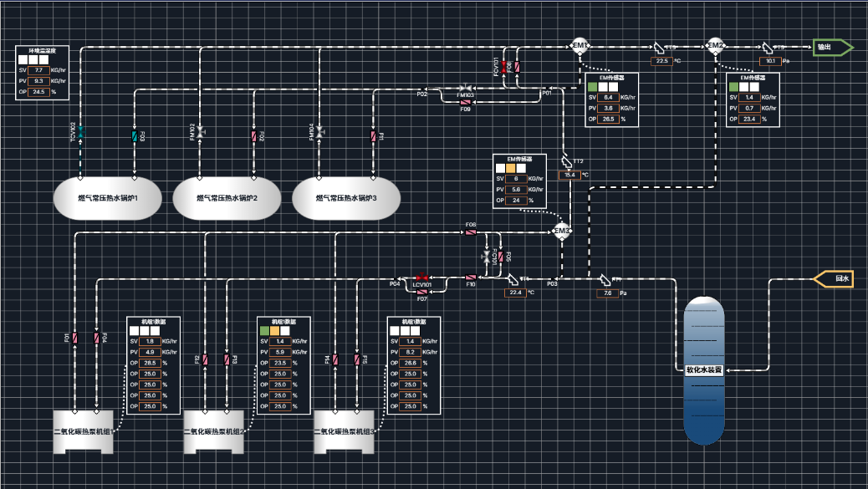Toggle yellow indicator in EM3 sensor panel

point(510,168)
